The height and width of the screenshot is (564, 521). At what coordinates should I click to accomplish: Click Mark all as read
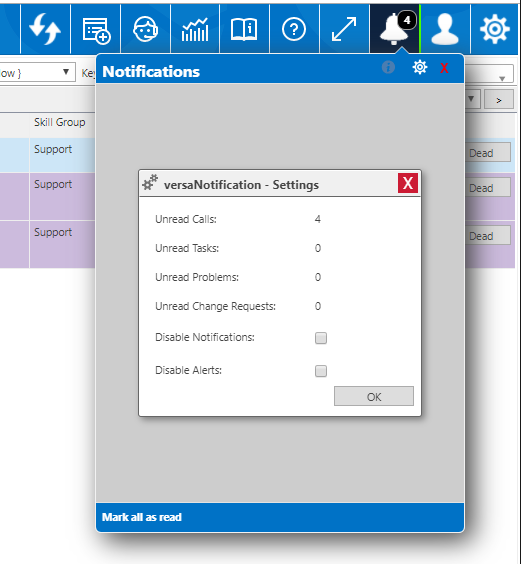142,517
